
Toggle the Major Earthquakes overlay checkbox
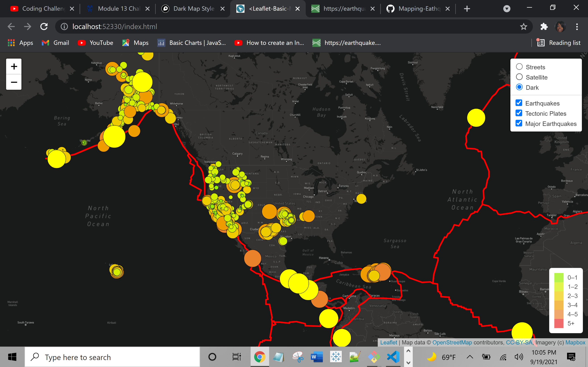pos(519,123)
